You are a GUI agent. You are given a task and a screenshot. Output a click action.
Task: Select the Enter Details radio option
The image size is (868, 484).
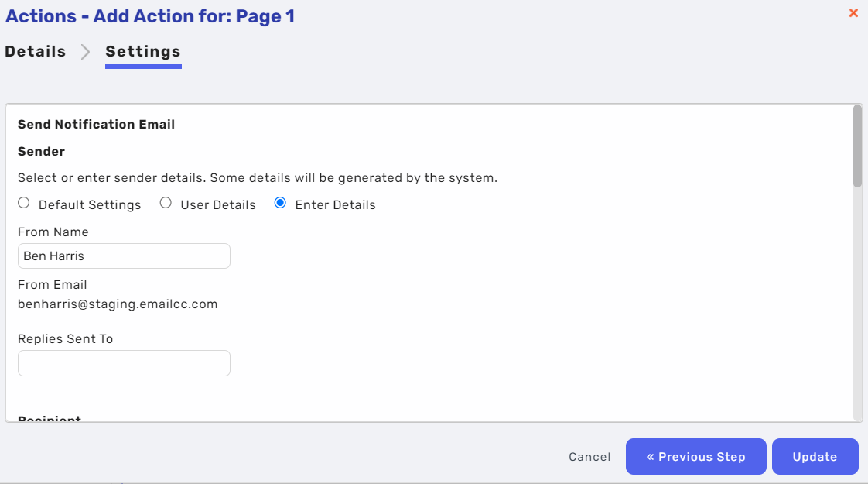point(280,203)
